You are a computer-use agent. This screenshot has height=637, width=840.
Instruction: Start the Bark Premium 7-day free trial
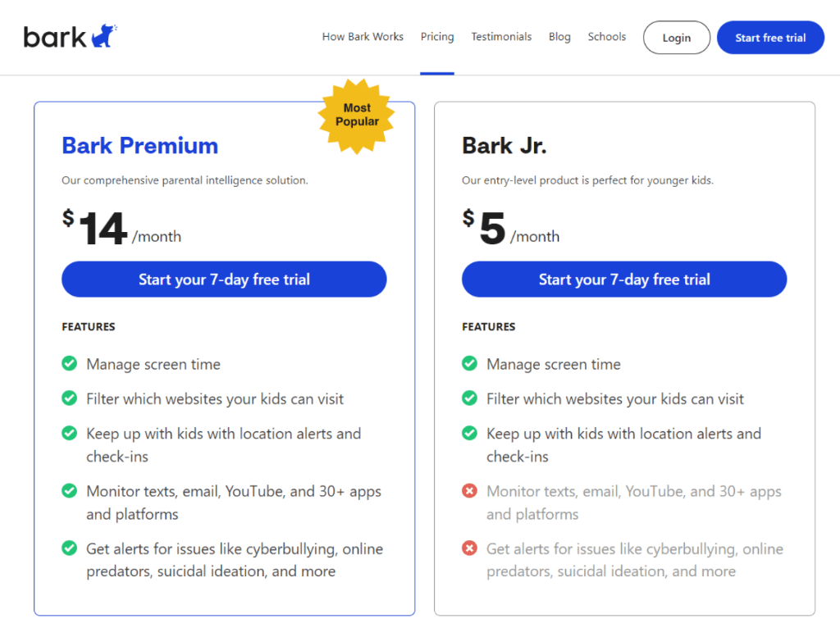pyautogui.click(x=224, y=279)
